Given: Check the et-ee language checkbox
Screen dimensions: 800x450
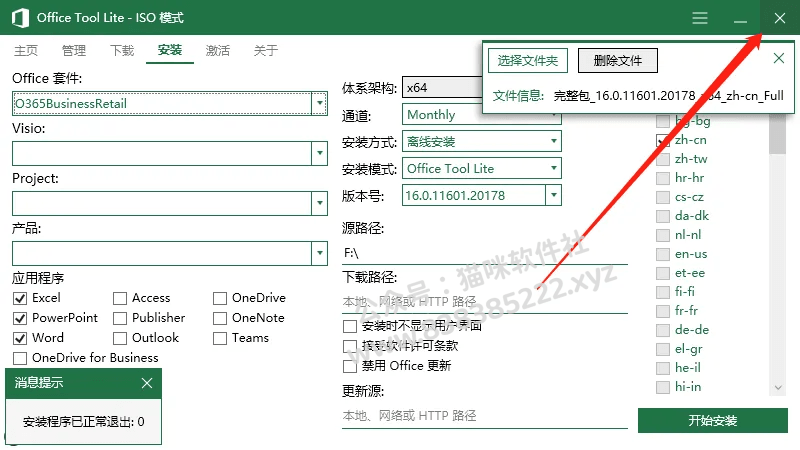Looking at the screenshot, I should click(x=663, y=273).
